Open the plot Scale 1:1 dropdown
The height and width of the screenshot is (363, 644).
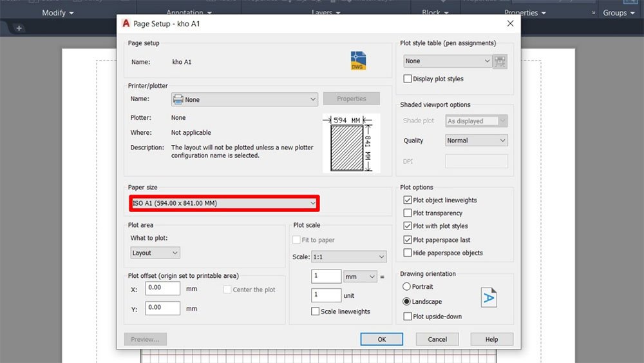pyautogui.click(x=348, y=257)
